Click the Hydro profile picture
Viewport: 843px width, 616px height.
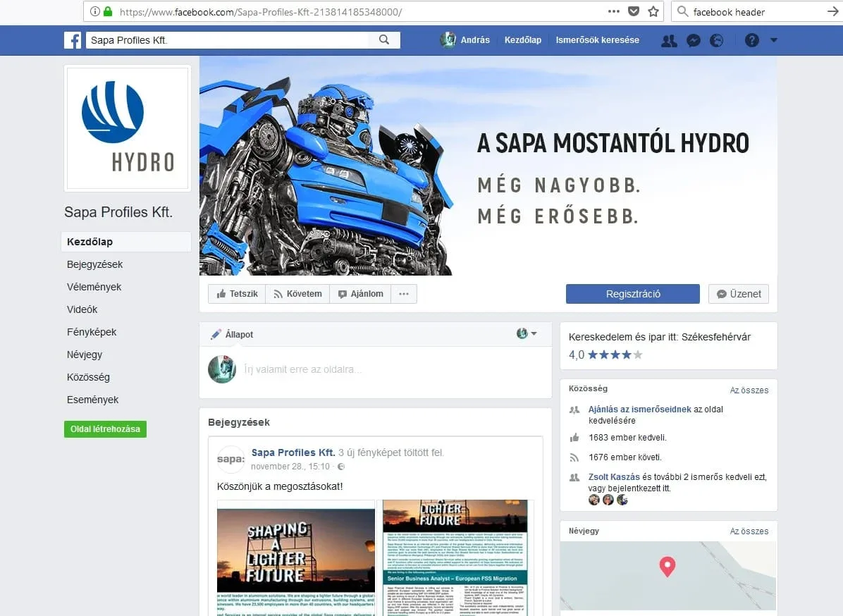pos(128,128)
